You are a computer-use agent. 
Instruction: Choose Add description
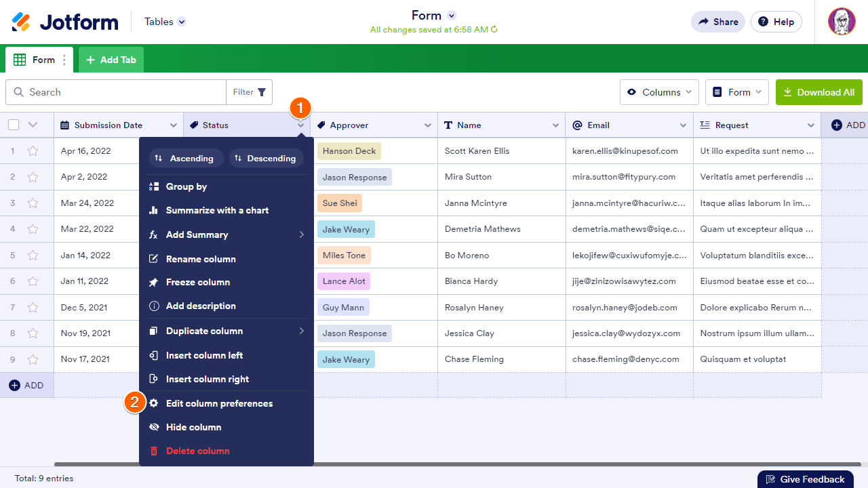click(226, 306)
